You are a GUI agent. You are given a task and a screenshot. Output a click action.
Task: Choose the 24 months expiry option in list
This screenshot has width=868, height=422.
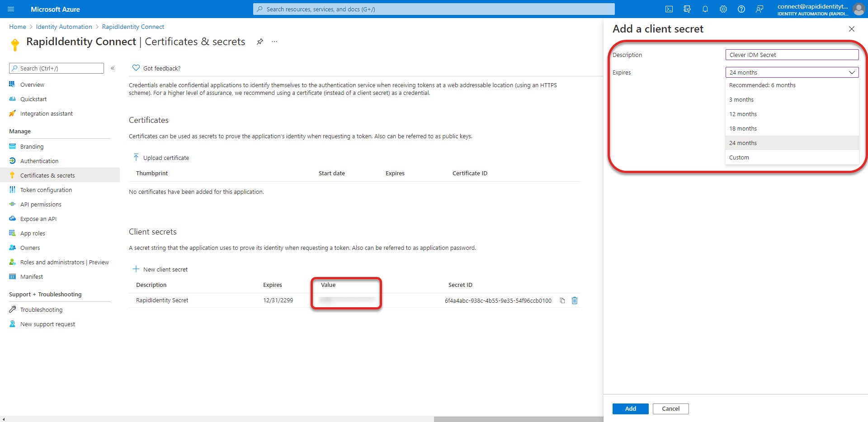(x=792, y=143)
